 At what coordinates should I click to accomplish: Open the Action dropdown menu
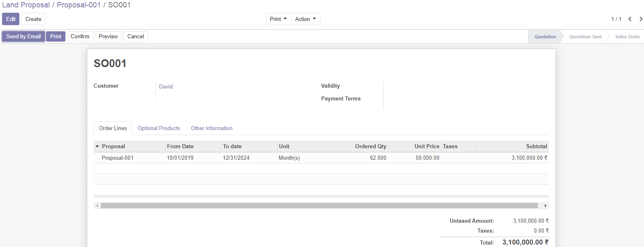[305, 19]
